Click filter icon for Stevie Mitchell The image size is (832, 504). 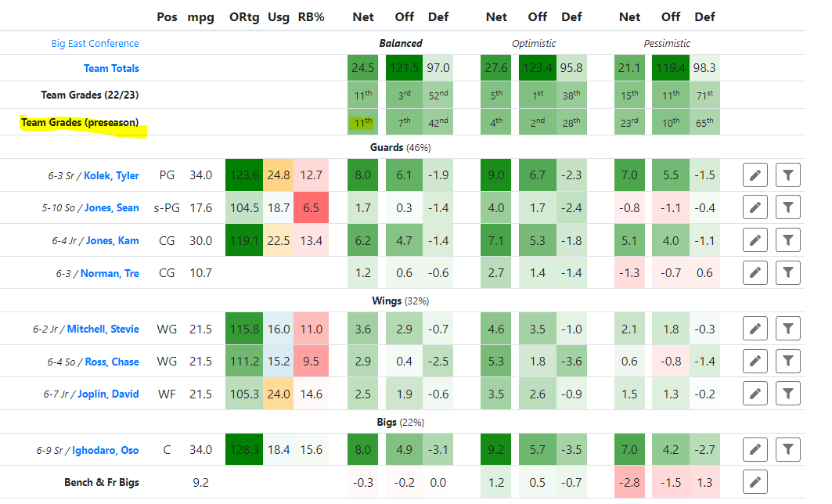(x=788, y=329)
